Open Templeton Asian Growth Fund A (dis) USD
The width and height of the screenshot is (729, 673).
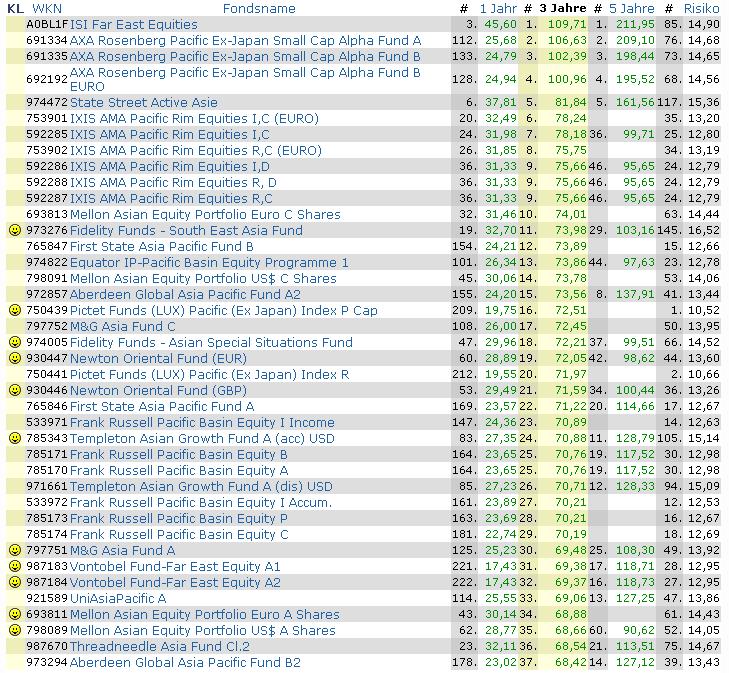pyautogui.click(x=201, y=486)
